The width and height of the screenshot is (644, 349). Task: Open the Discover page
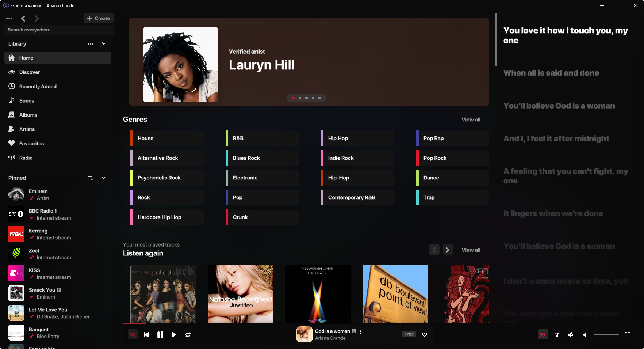(58, 72)
